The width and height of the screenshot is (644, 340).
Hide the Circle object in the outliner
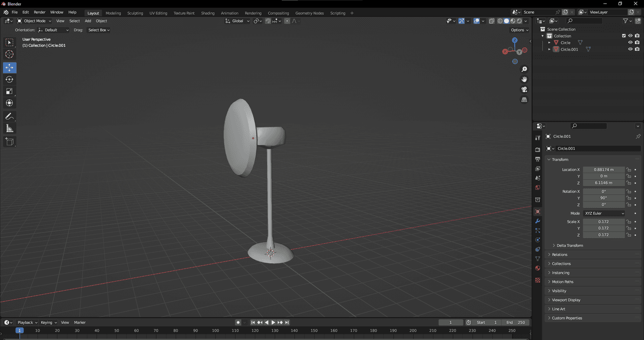pos(630,43)
